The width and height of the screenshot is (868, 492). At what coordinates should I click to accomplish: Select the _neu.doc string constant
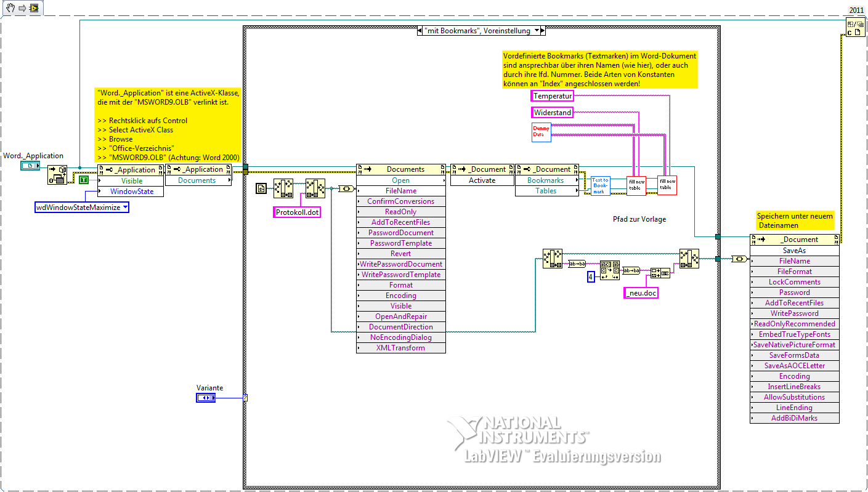click(641, 293)
